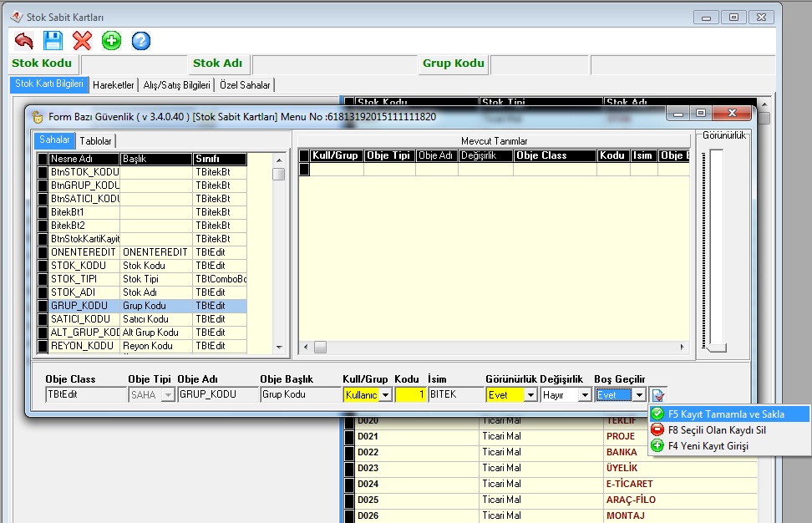This screenshot has height=523, width=812.
Task: Click the blue question mark help icon
Action: click(141, 40)
